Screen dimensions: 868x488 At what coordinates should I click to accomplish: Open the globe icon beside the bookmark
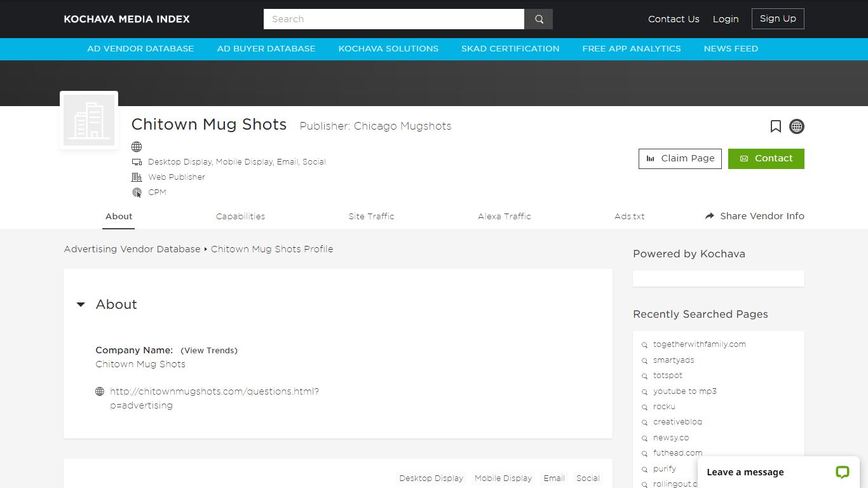(x=796, y=126)
